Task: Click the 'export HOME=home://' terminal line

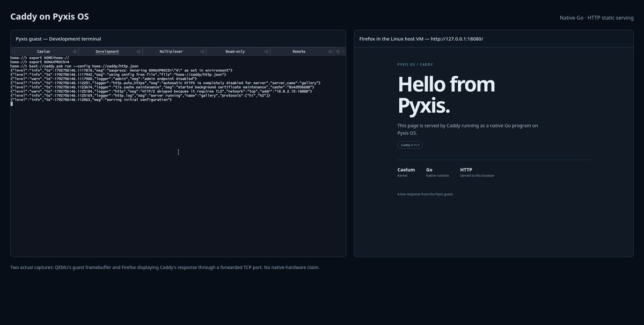Action: coord(40,58)
